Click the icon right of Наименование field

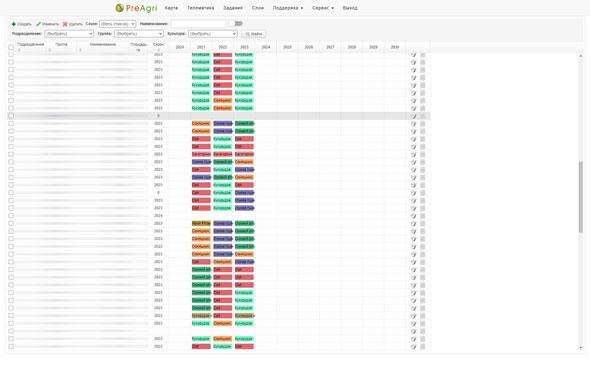(x=239, y=23)
